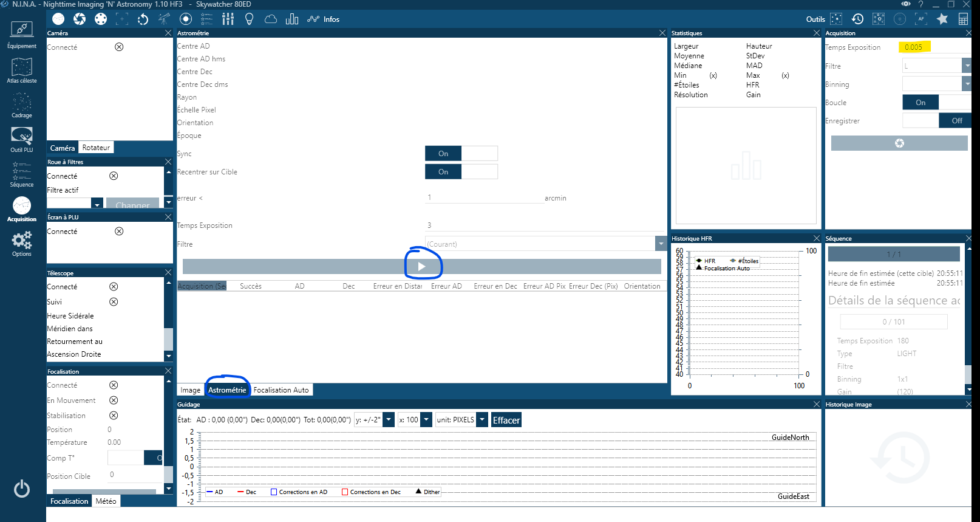The image size is (980, 522).
Task: Go to the Cadrage framing section
Action: (x=22, y=105)
